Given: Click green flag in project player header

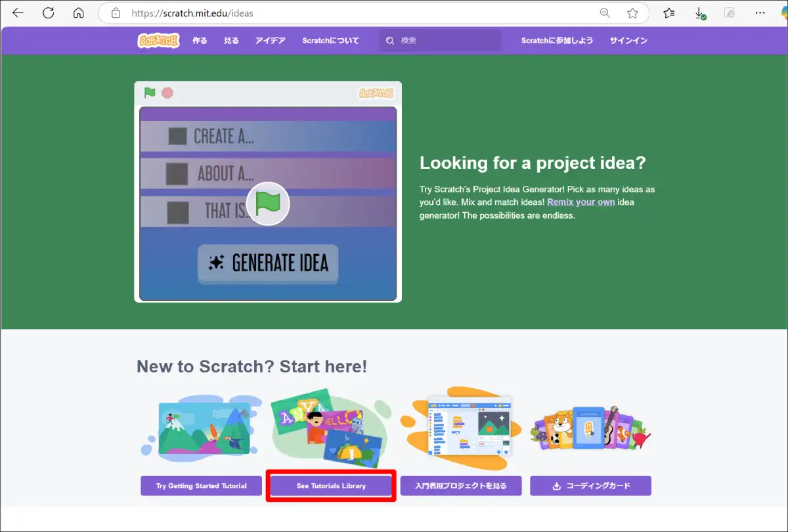Looking at the screenshot, I should point(150,93).
